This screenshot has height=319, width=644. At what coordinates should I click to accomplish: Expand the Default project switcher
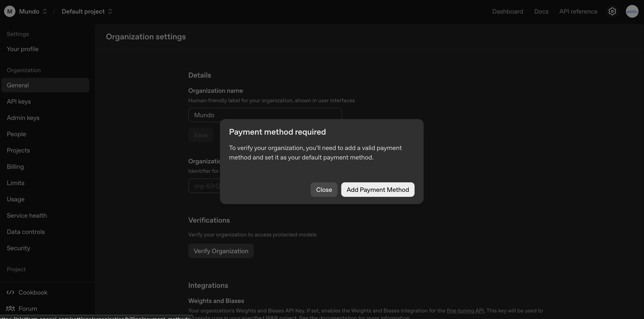point(110,11)
